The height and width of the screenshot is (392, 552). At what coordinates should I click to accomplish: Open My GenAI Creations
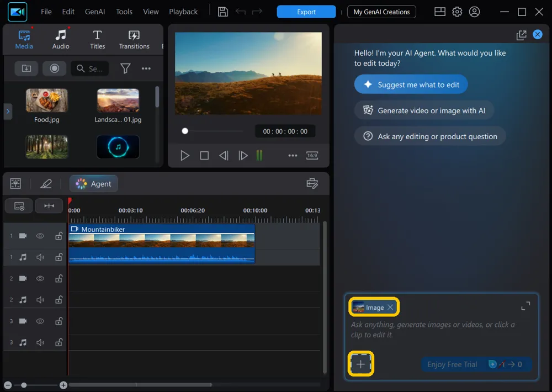pyautogui.click(x=381, y=12)
